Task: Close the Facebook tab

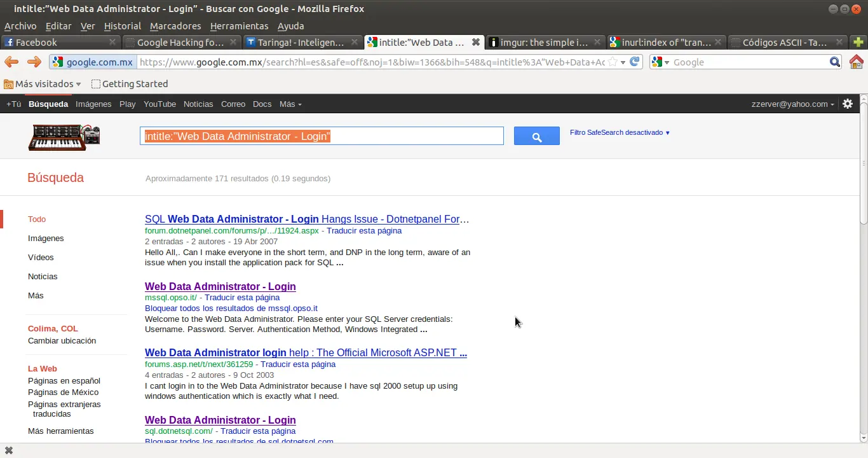Action: pos(112,42)
